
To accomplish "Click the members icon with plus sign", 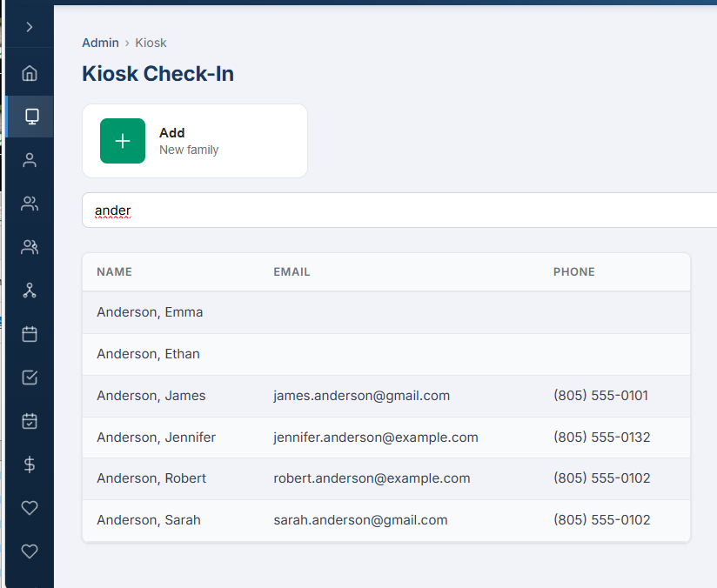I will (x=30, y=246).
